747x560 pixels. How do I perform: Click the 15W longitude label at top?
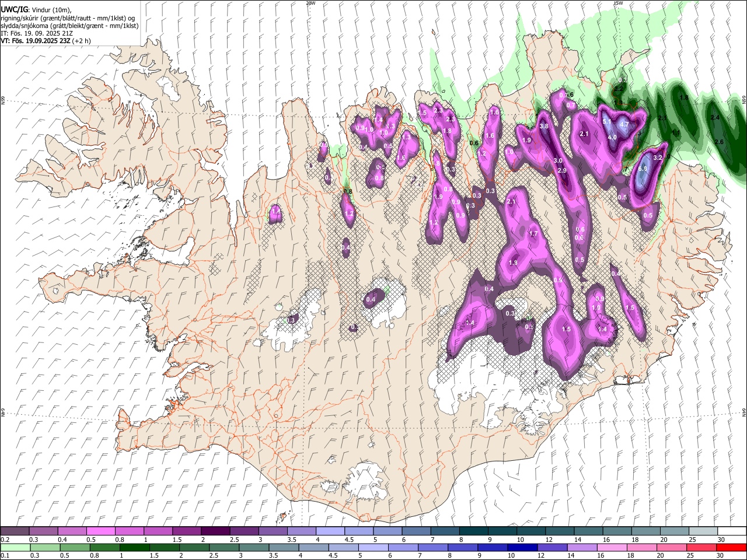[x=619, y=3]
